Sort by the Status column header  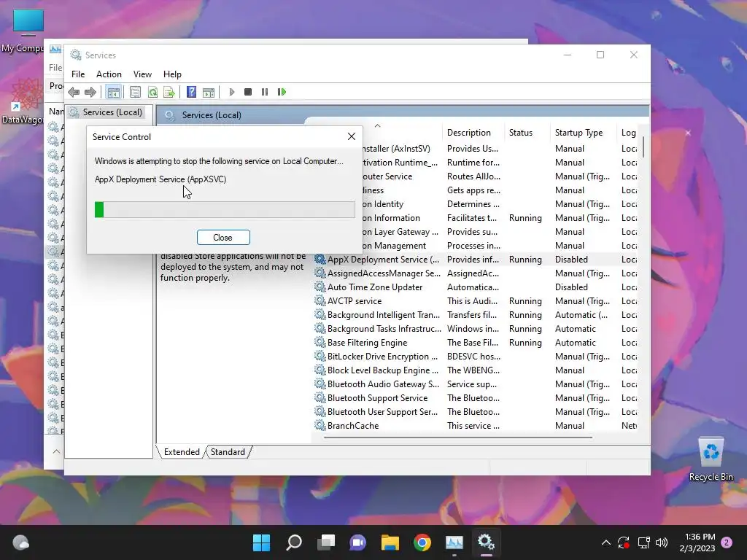(521, 133)
